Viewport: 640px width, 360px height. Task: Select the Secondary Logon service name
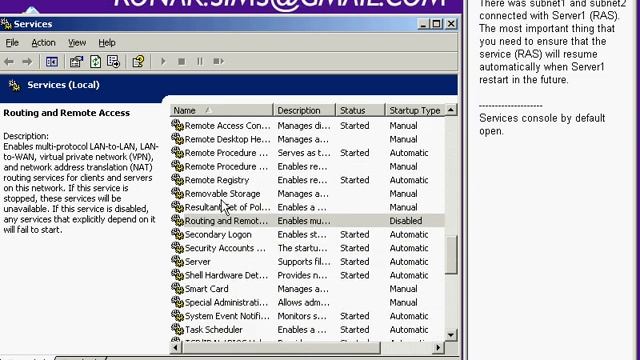point(218,234)
